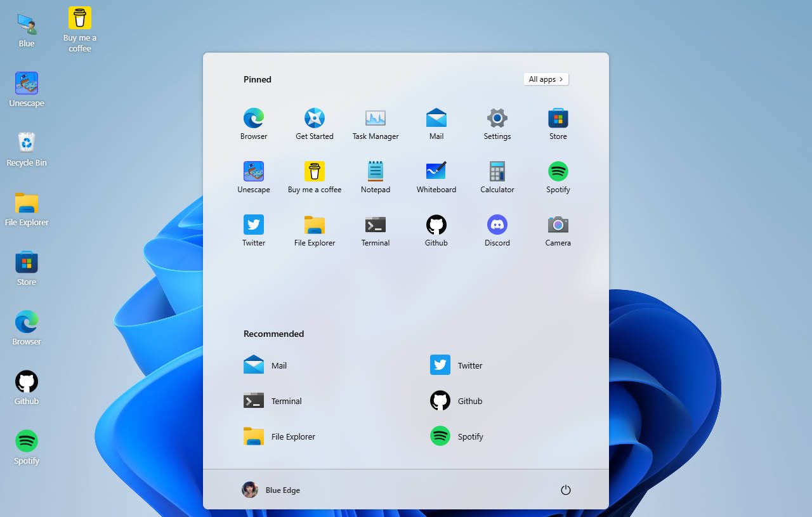Expand the All apps list
The image size is (812, 517).
click(x=546, y=79)
